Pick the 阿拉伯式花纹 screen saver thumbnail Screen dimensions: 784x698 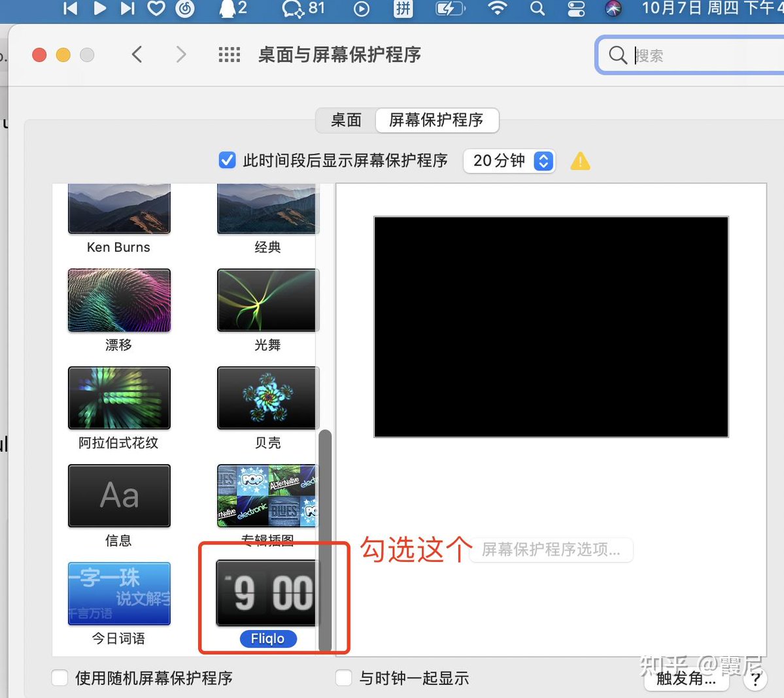click(119, 398)
